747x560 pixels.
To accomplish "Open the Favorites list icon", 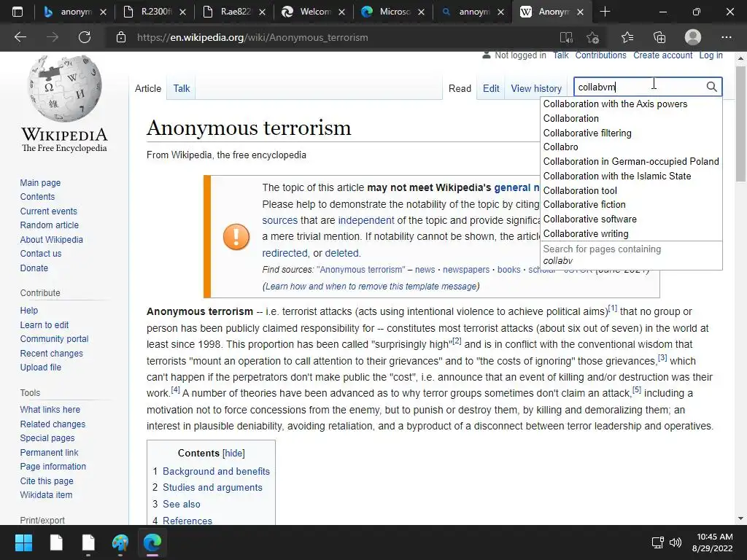I will click(x=627, y=37).
